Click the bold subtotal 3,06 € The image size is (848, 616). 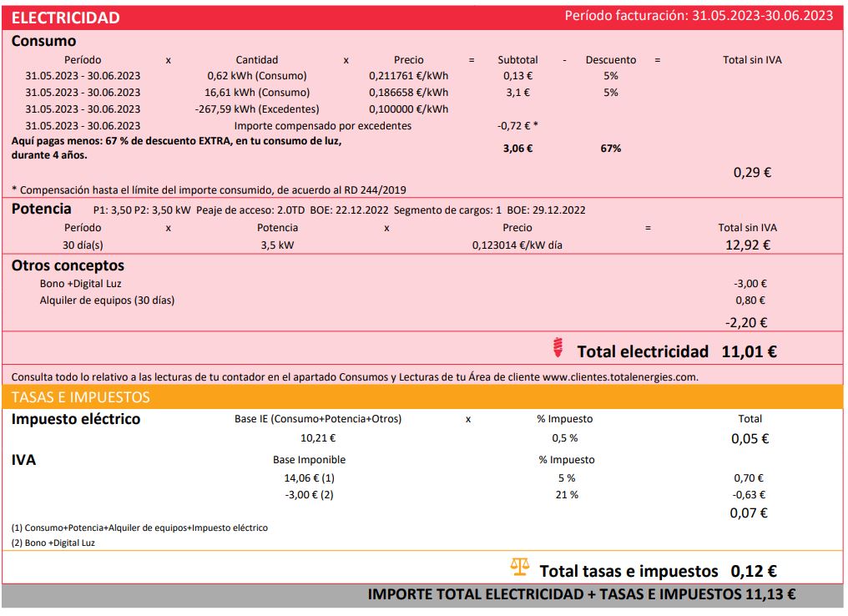click(x=518, y=149)
